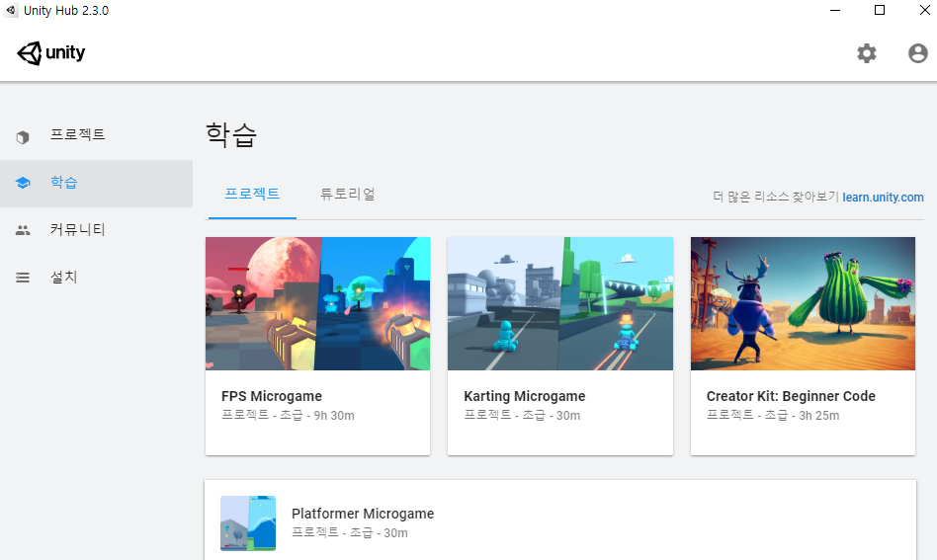Image resolution: width=937 pixels, height=560 pixels.
Task: Click the Unity Hub title bar app icon
Action: coord(11,10)
